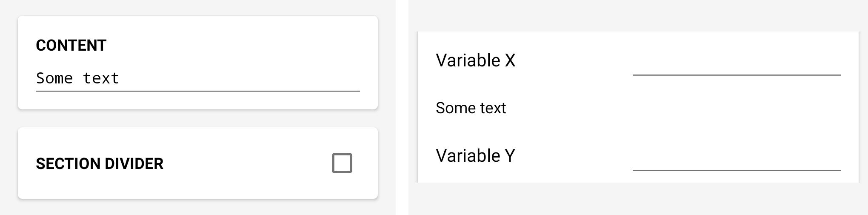Enable the Section Divider checkbox
Viewport: 868px width, 215px height.
coord(342,163)
